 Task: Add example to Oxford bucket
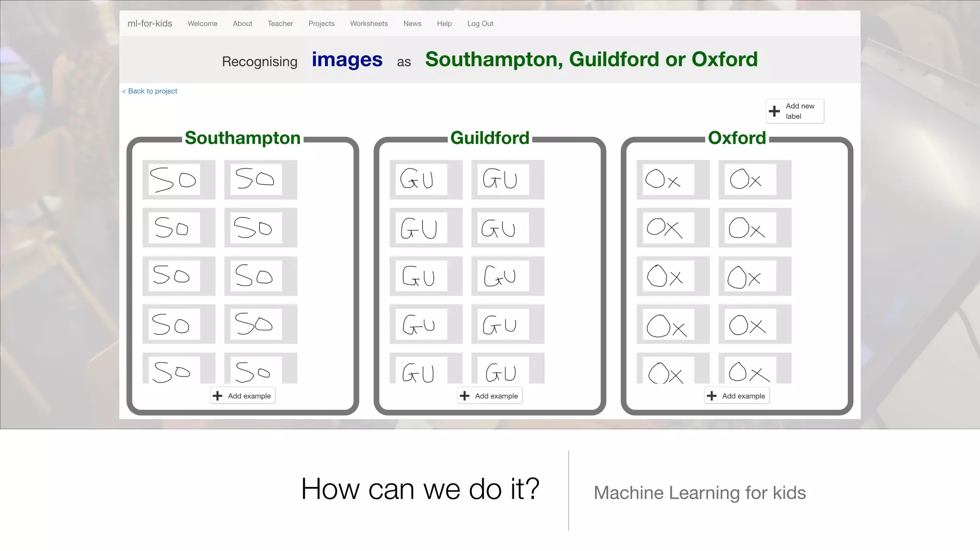(737, 396)
